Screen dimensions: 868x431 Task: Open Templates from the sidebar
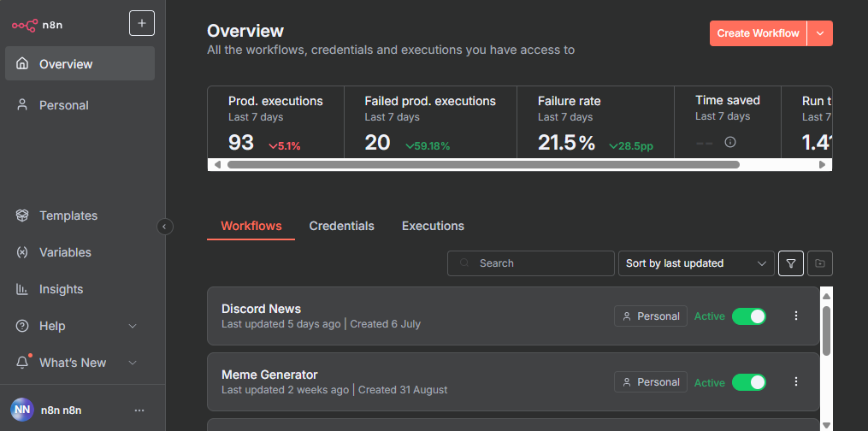[68, 215]
